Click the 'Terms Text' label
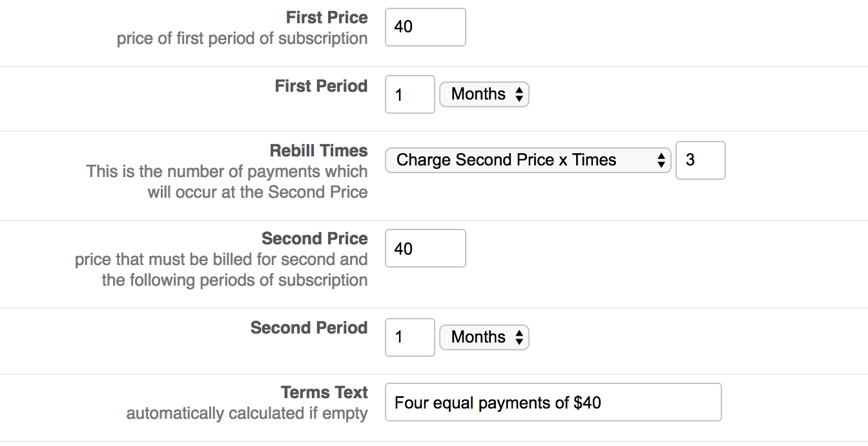The image size is (868, 446). click(324, 392)
